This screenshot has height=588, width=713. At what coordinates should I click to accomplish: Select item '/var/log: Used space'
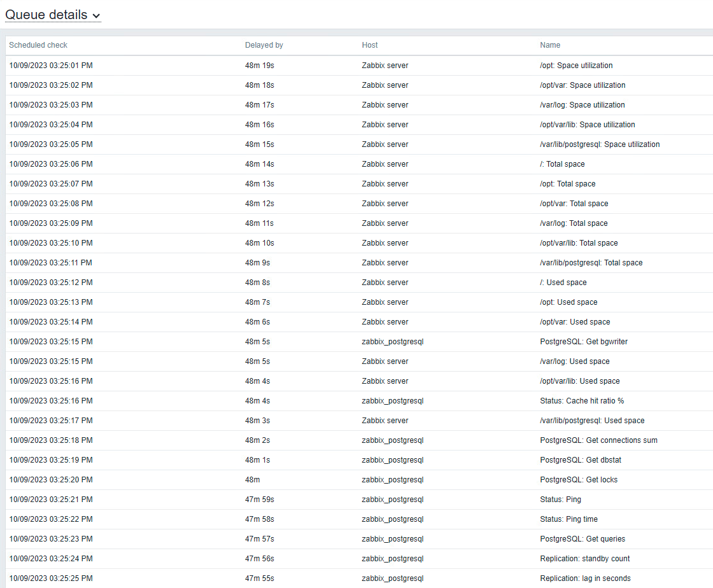[575, 361]
